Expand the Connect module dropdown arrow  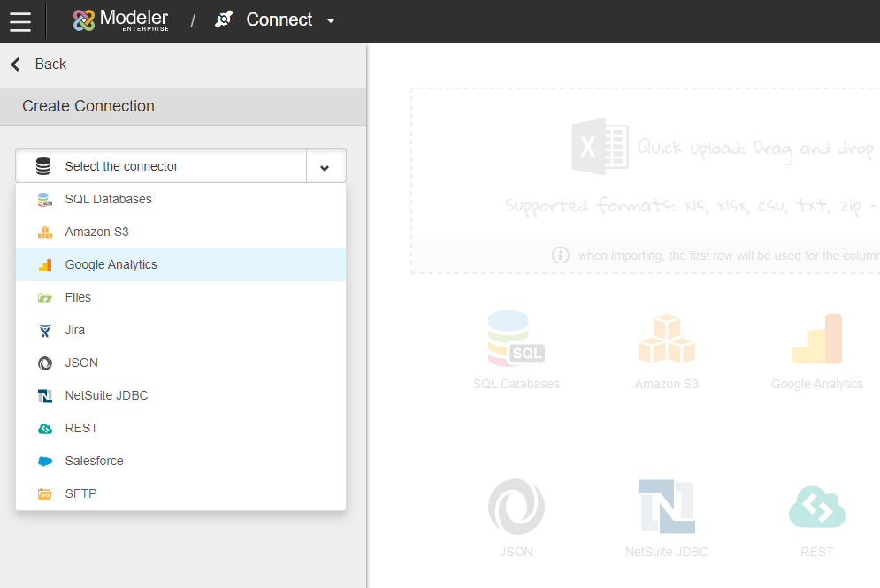click(331, 20)
